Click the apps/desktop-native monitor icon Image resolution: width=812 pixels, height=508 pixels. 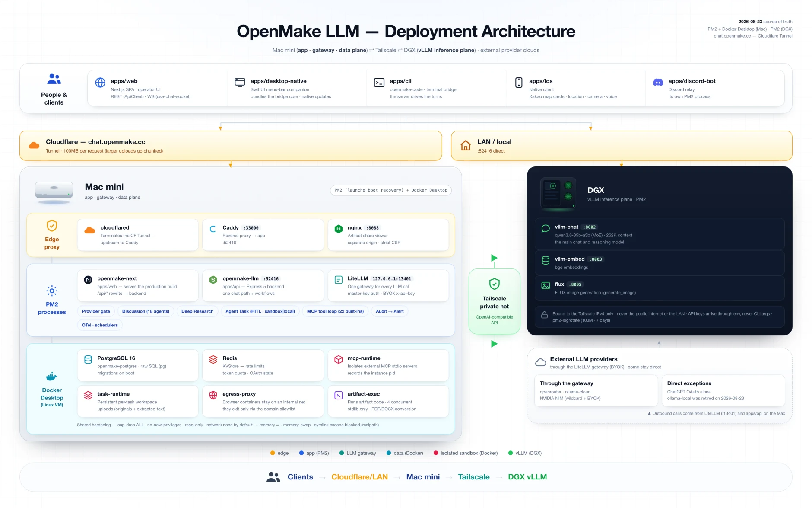(x=240, y=83)
